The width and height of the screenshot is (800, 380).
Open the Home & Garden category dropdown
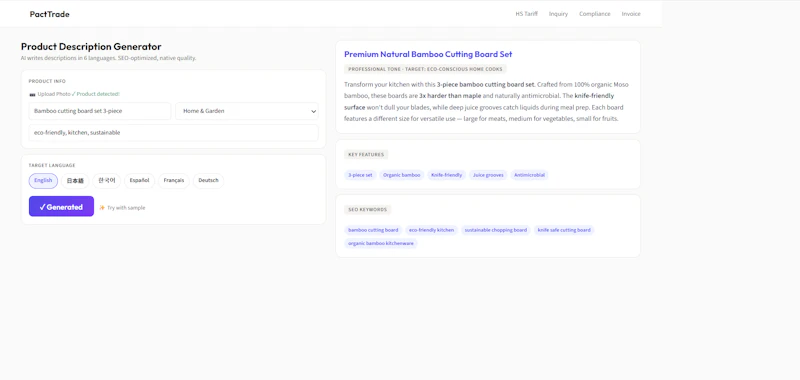pyautogui.click(x=247, y=111)
